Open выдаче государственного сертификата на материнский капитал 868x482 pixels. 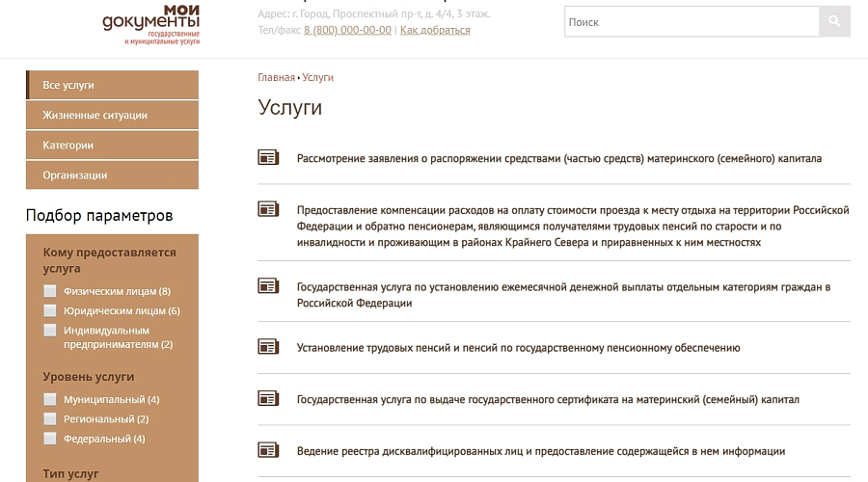pyautogui.click(x=548, y=399)
